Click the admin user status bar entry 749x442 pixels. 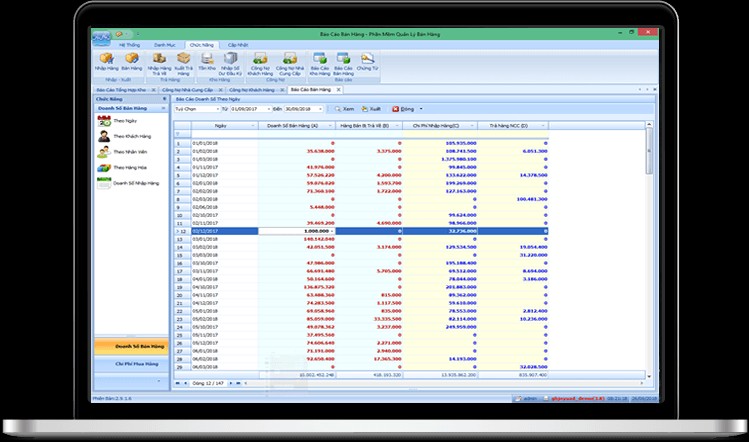tap(525, 398)
